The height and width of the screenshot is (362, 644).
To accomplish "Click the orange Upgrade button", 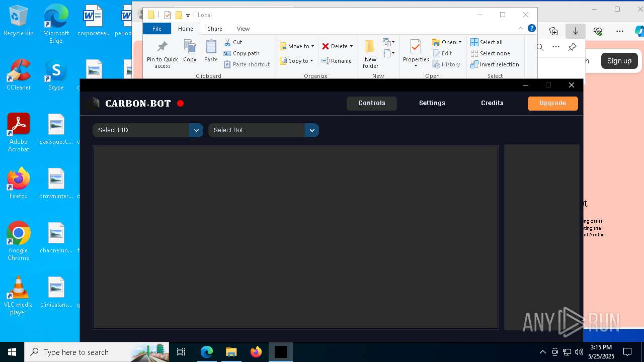I will (552, 103).
